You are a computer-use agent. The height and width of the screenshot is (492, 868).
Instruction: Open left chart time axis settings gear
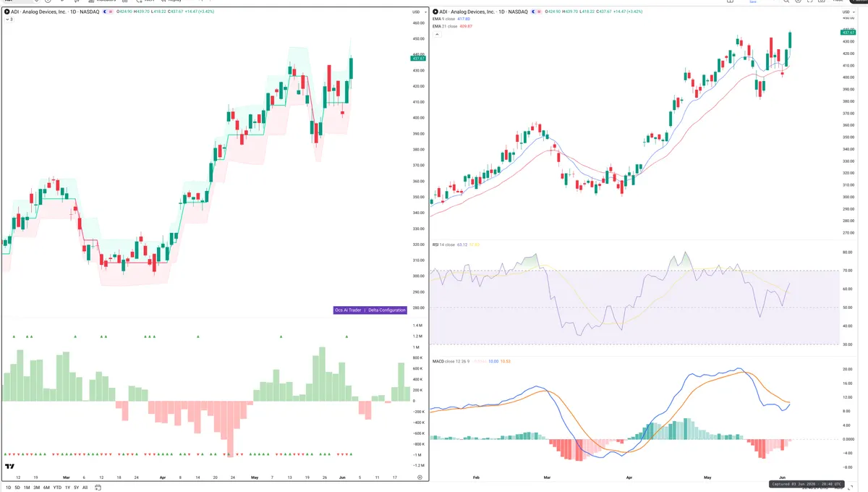(420, 478)
